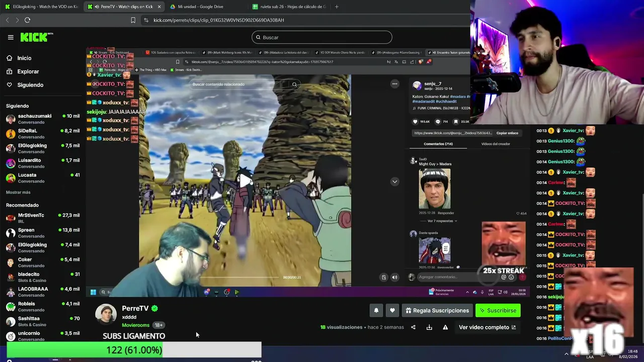The height and width of the screenshot is (362, 644).
Task: Go back in browser history
Action: tap(7, 20)
